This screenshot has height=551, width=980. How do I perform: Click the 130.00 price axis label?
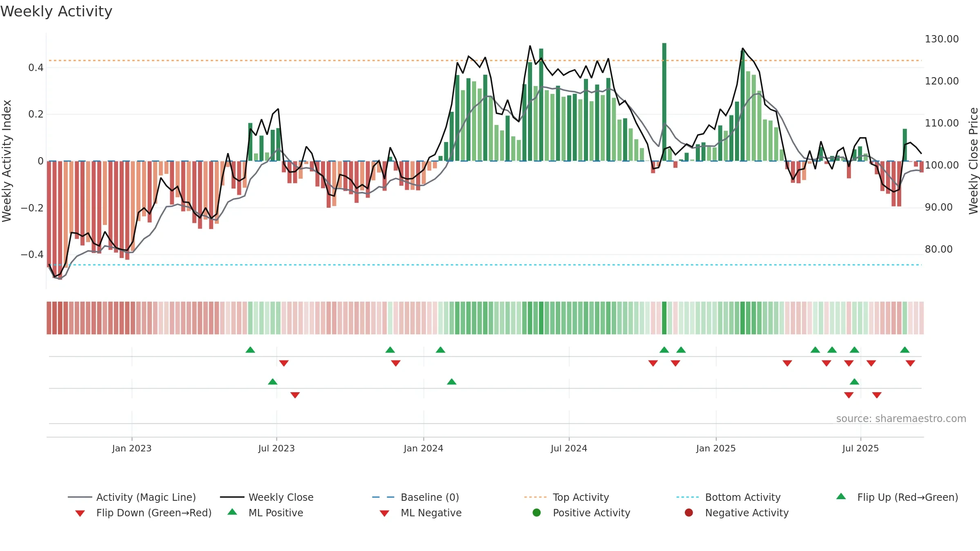click(942, 39)
